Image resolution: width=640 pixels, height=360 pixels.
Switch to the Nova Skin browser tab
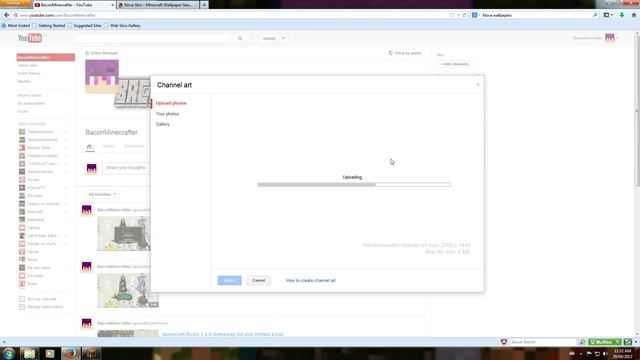(x=158, y=4)
